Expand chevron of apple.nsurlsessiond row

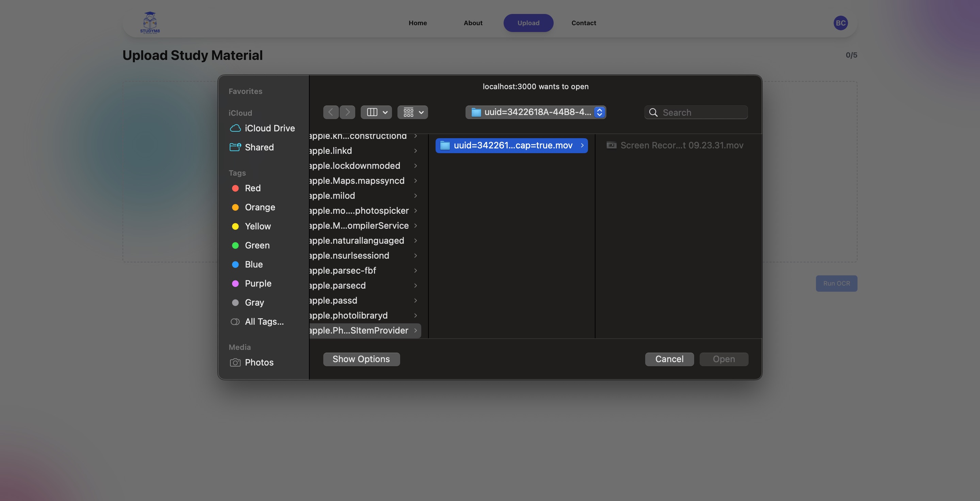pyautogui.click(x=415, y=256)
